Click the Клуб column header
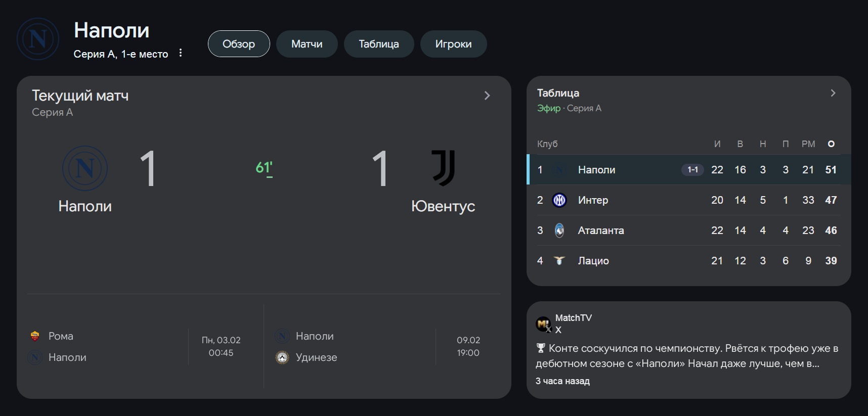 [547, 144]
